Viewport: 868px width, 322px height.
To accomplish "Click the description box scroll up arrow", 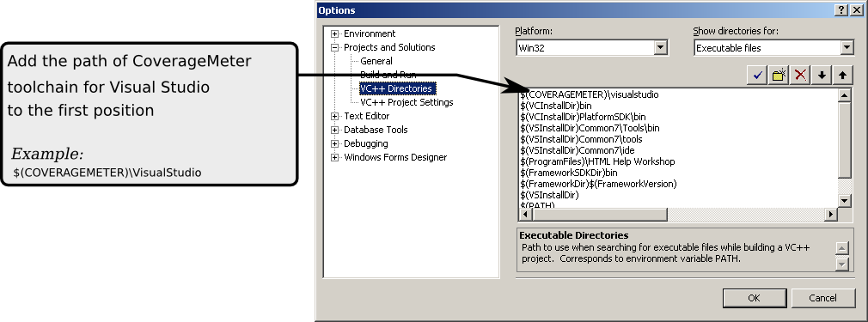I will pyautogui.click(x=841, y=248).
